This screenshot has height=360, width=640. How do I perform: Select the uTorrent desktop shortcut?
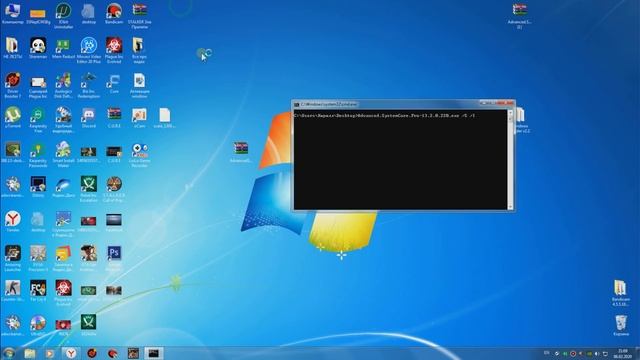(13, 118)
